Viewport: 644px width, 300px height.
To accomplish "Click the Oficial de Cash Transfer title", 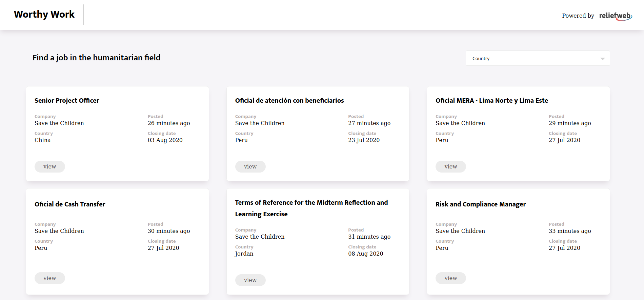I will 70,204.
